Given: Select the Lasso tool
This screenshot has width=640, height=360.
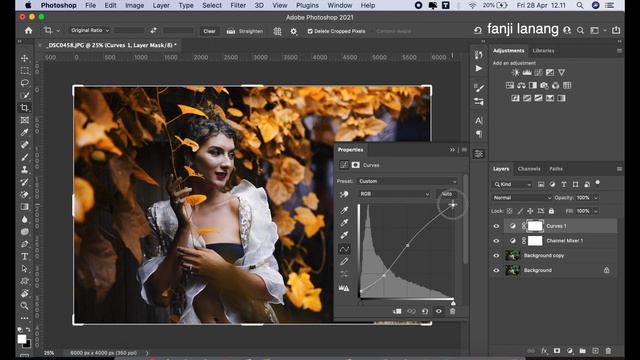Looking at the screenshot, I should 24,82.
